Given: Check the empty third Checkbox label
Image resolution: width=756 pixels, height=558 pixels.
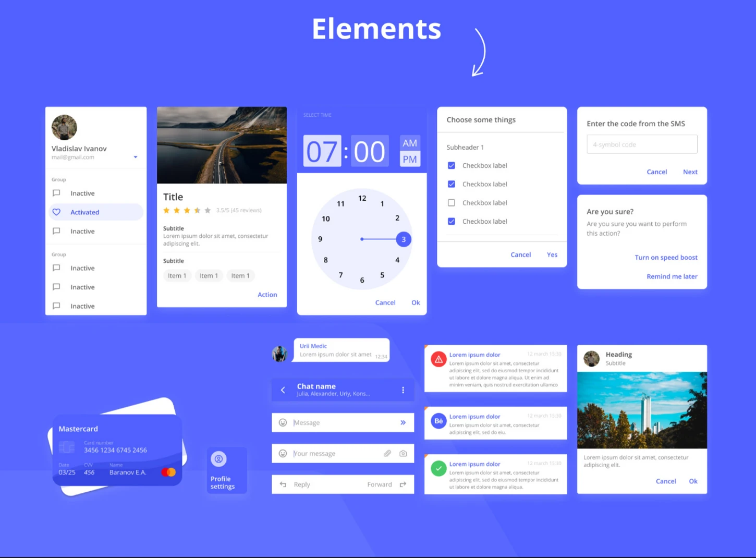Looking at the screenshot, I should (x=451, y=202).
